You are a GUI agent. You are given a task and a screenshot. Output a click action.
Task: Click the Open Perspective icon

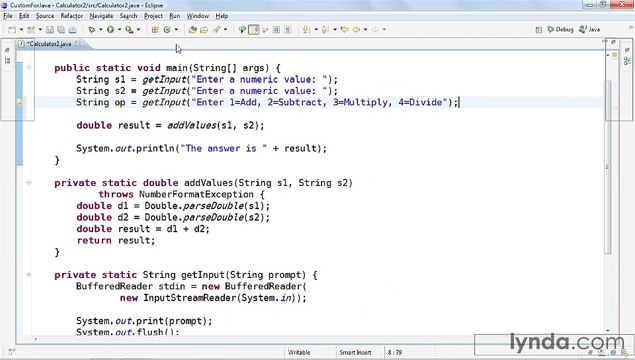click(539, 30)
